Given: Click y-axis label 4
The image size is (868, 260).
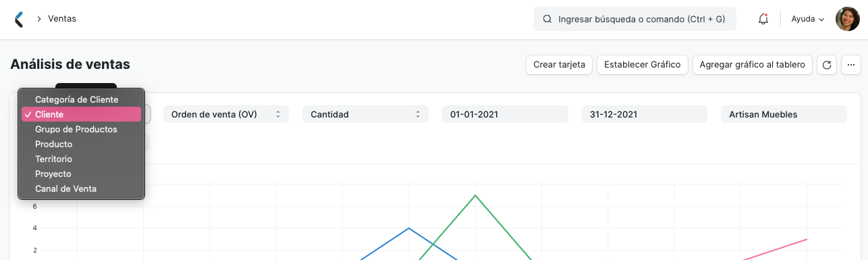Looking at the screenshot, I should 34,228.
